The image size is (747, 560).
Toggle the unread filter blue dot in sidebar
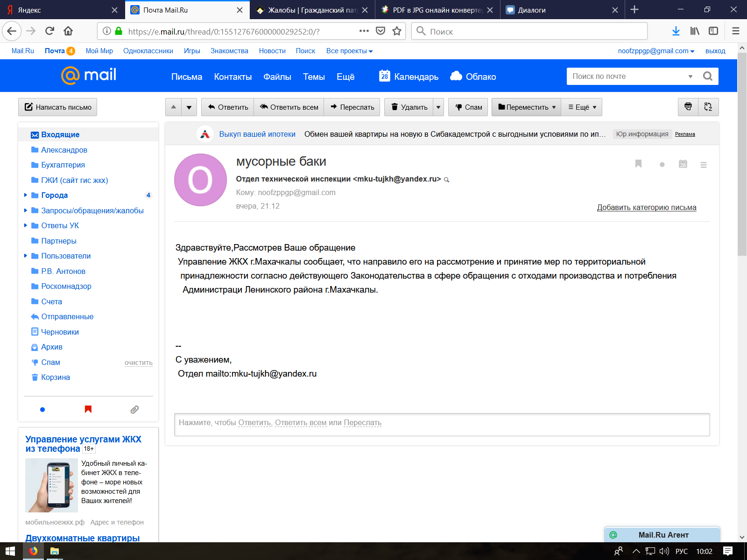click(42, 409)
